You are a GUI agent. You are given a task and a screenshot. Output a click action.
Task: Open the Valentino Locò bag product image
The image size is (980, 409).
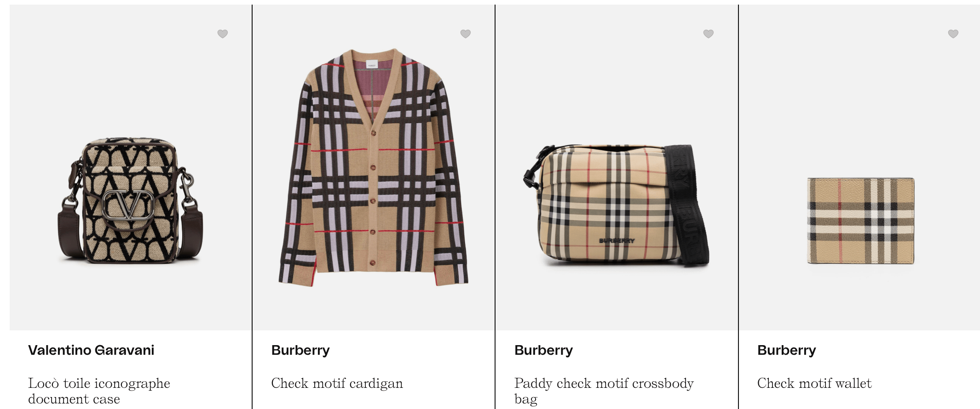click(130, 200)
